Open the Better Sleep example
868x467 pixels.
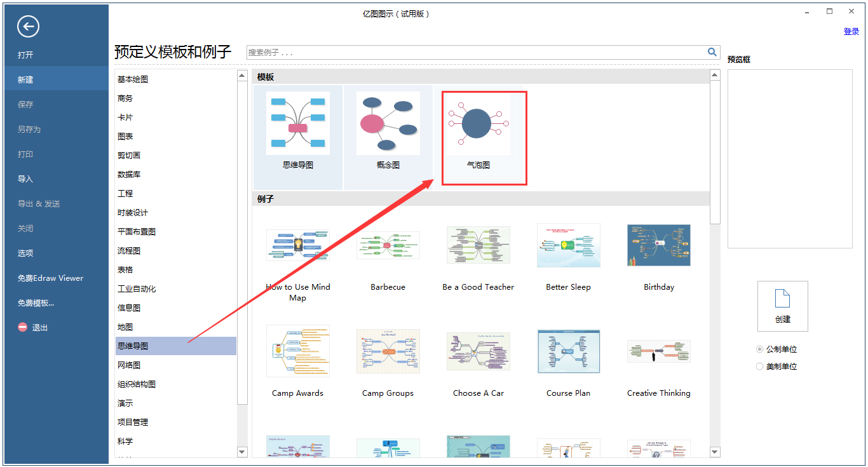pyautogui.click(x=569, y=245)
